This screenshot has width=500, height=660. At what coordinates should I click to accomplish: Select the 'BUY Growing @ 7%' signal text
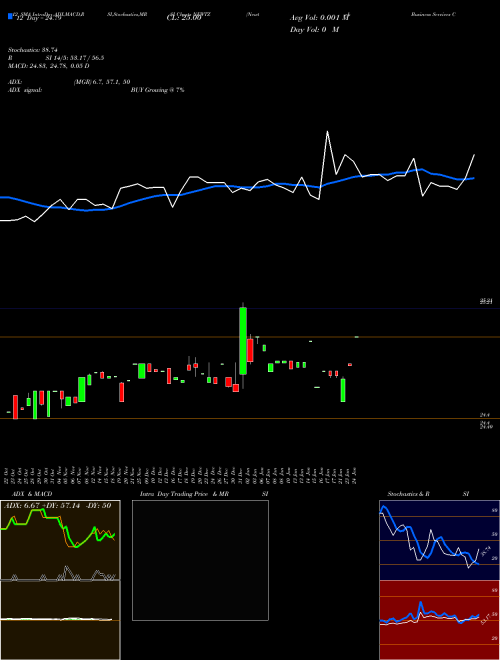tap(157, 90)
